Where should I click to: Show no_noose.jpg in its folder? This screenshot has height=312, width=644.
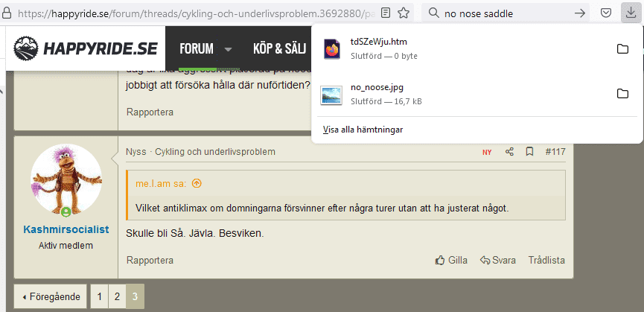coord(622,94)
